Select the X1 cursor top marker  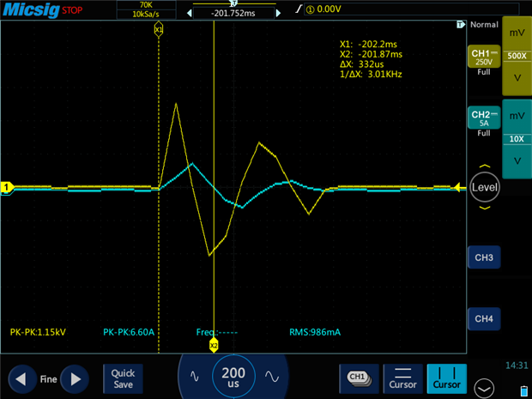click(x=159, y=29)
